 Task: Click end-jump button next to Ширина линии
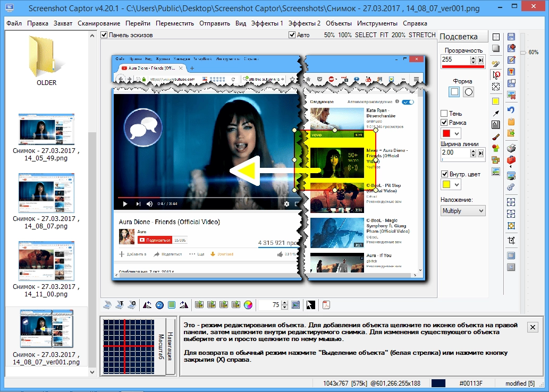[481, 153]
